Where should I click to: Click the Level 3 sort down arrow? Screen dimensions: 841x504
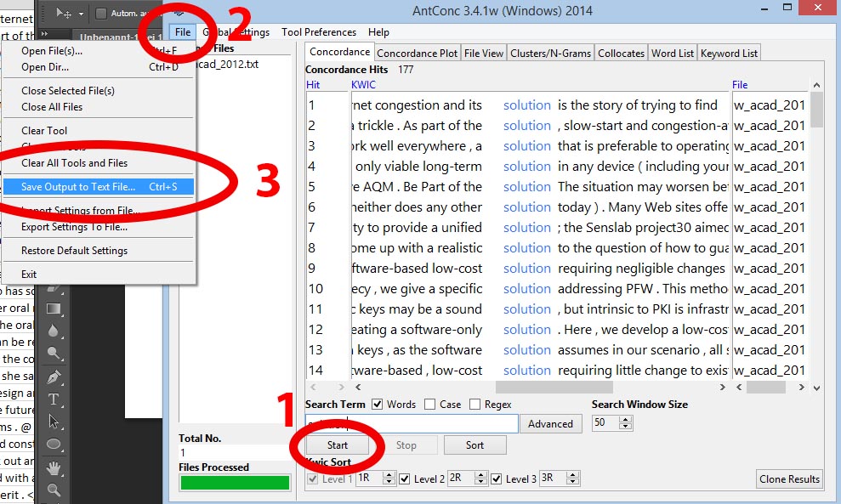573,482
